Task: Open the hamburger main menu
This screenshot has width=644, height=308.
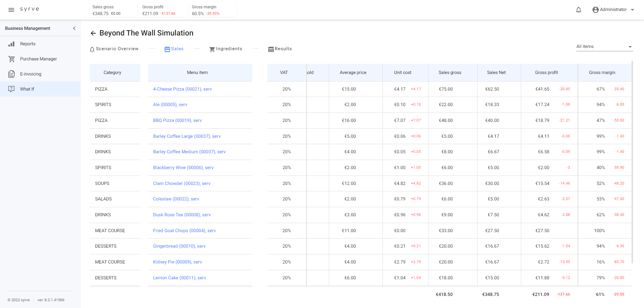Action: (x=11, y=10)
